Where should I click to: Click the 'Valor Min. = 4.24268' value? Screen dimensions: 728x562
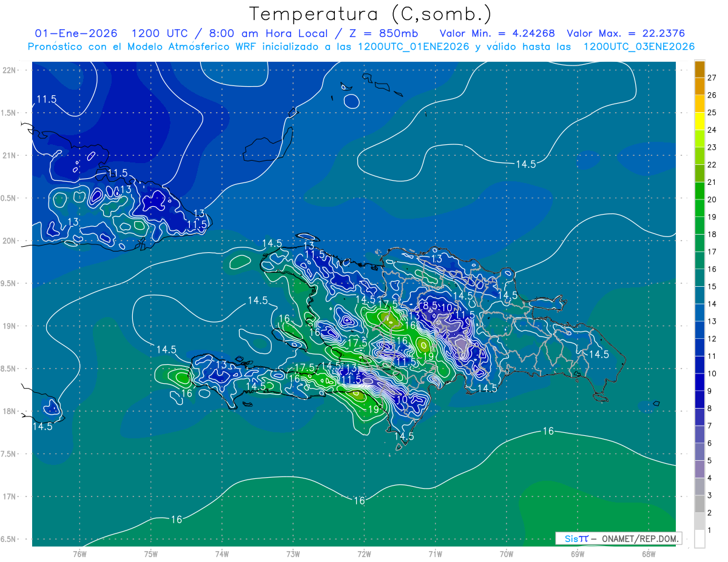click(497, 33)
